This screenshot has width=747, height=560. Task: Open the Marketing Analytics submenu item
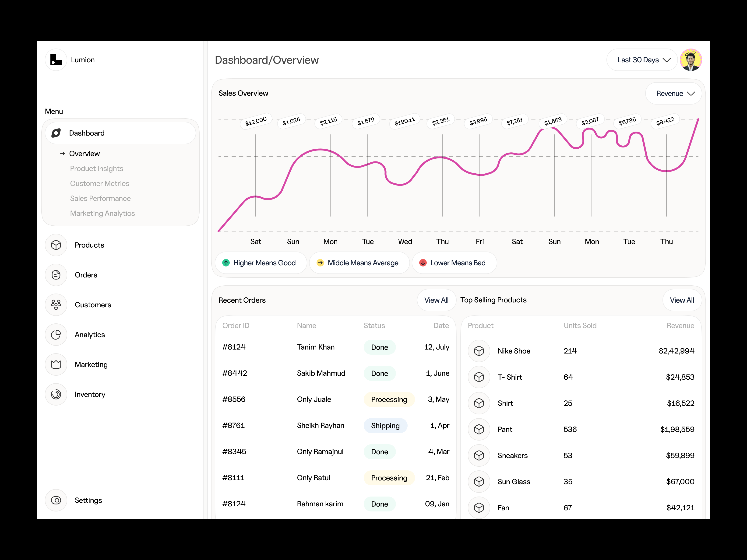pos(102,213)
